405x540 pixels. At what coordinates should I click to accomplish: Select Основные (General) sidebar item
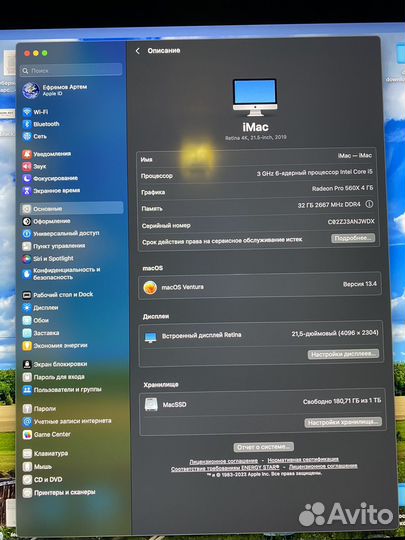click(x=72, y=208)
